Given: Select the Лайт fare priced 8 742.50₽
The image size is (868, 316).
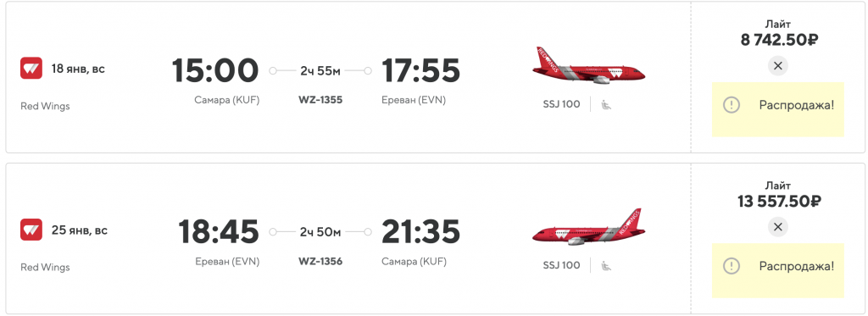Looking at the screenshot, I should click(x=780, y=34).
